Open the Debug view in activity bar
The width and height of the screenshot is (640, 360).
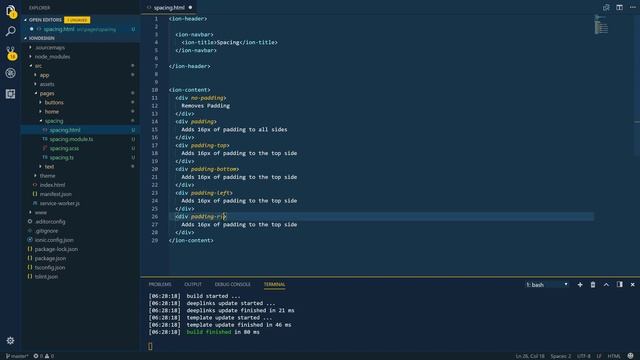click(x=11, y=73)
